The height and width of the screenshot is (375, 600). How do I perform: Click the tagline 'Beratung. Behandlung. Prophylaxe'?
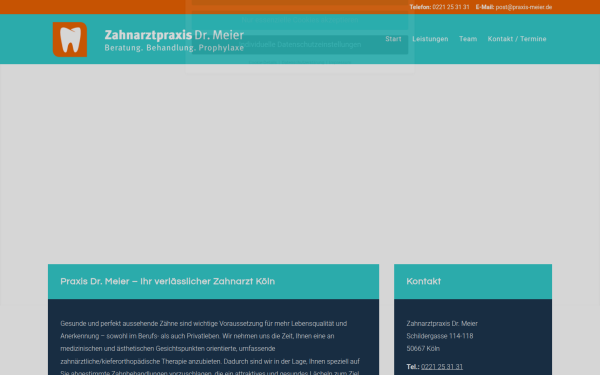(174, 48)
